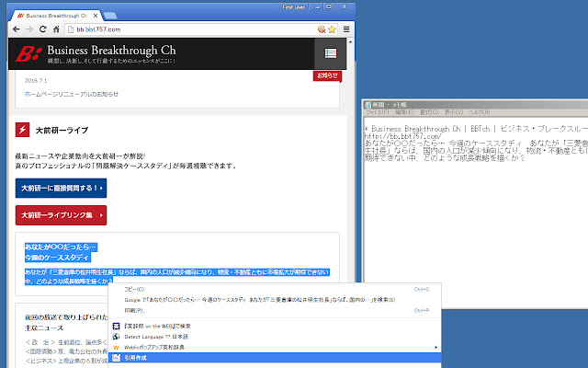The image size is (588, 368).
Task: Go back with the browser back arrow
Action: (17, 29)
